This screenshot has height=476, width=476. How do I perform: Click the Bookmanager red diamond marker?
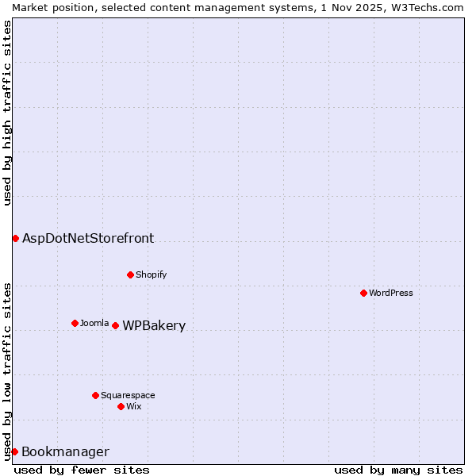tap(14, 451)
